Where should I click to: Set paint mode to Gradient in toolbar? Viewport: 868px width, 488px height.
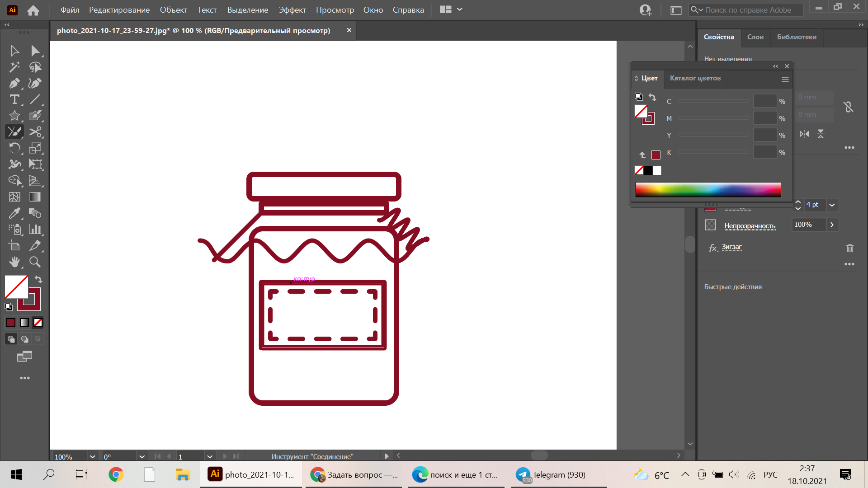point(24,323)
